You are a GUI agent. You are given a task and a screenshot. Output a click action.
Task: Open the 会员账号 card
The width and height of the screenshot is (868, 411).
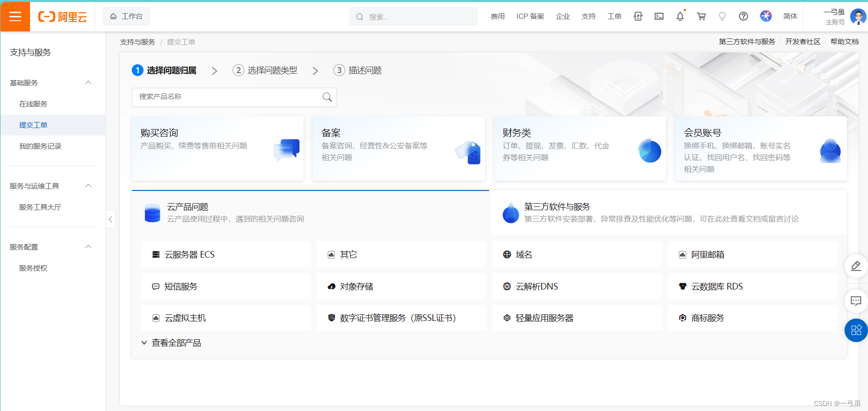761,148
